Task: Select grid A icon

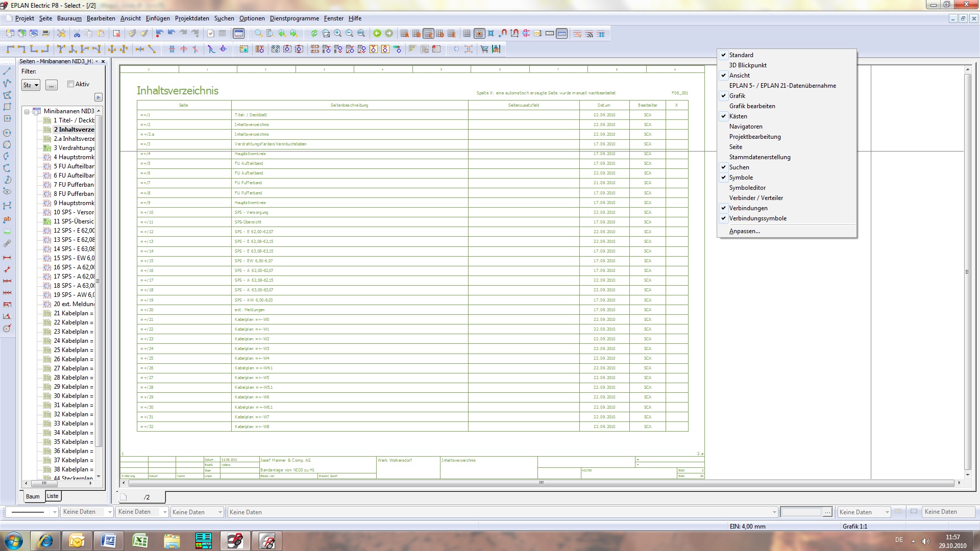Action: point(405,34)
